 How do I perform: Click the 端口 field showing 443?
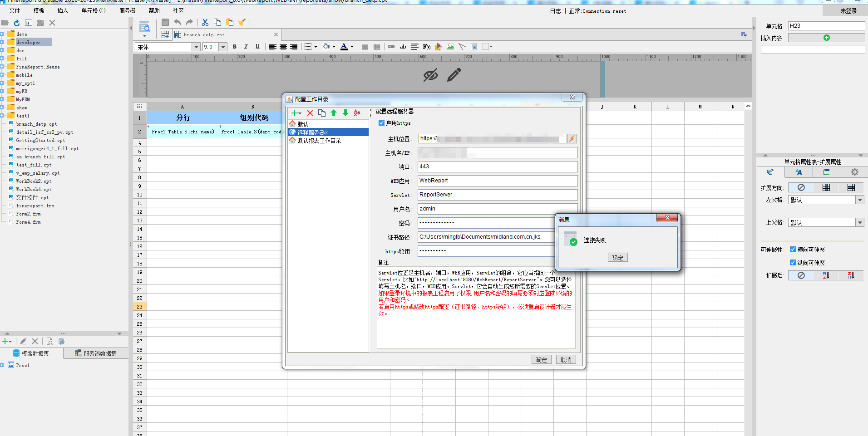pyautogui.click(x=498, y=167)
